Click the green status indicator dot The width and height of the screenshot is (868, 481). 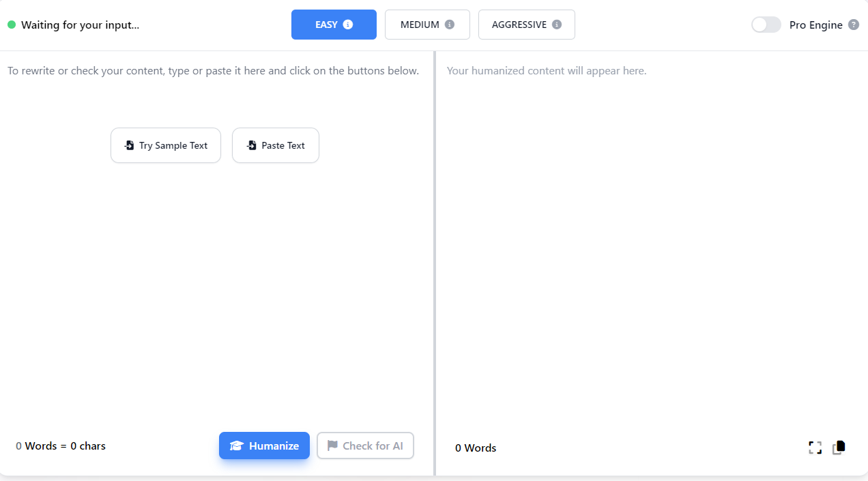[10, 24]
